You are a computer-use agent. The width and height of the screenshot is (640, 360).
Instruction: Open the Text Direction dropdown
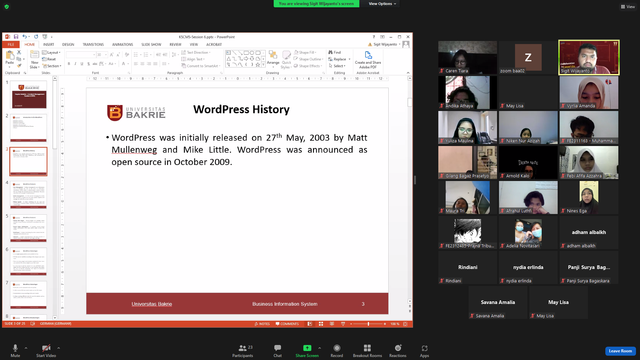point(196,53)
